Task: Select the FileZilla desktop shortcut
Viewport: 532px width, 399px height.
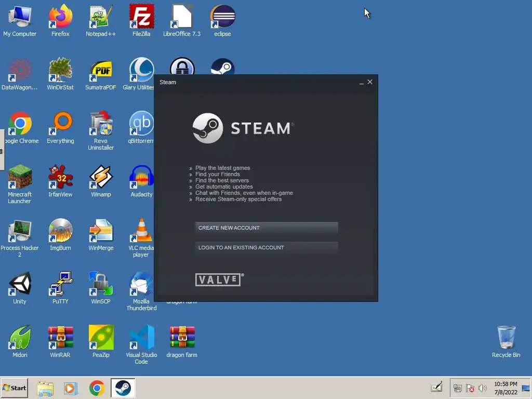Action: (x=141, y=20)
